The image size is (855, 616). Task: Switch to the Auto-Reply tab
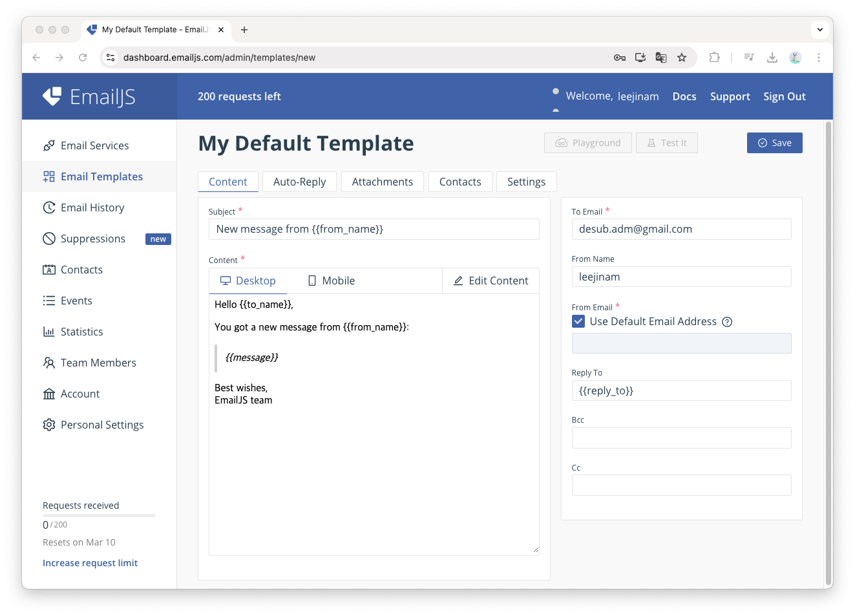tap(299, 182)
